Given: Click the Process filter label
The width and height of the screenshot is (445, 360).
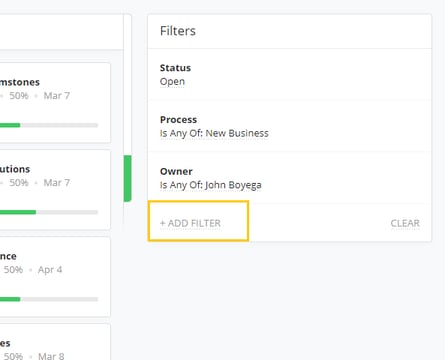Looking at the screenshot, I should (x=178, y=120).
